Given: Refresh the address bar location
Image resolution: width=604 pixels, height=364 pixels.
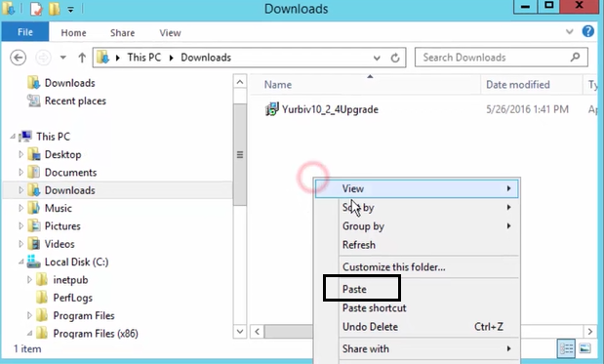Looking at the screenshot, I should click(395, 58).
